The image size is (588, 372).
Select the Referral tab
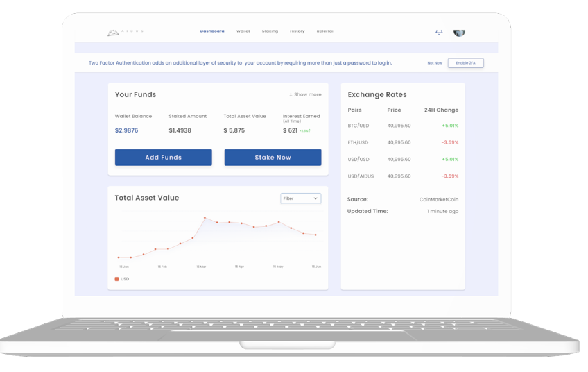click(x=325, y=31)
